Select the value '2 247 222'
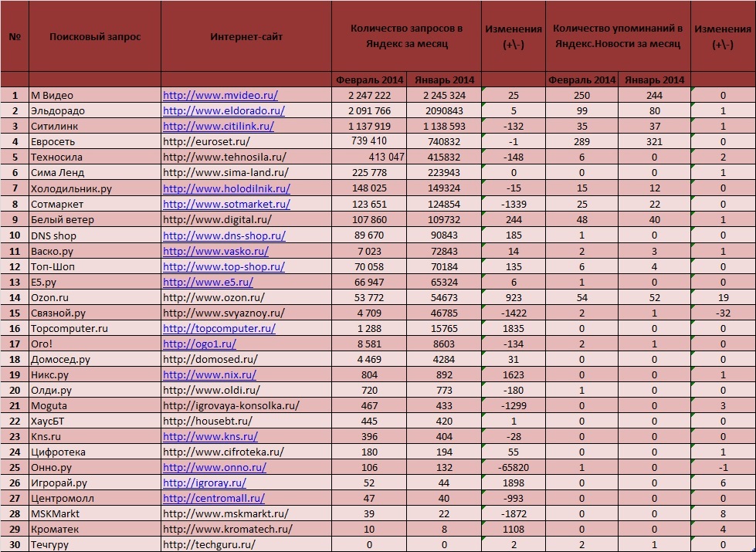This screenshot has height=552, width=756. (369, 95)
